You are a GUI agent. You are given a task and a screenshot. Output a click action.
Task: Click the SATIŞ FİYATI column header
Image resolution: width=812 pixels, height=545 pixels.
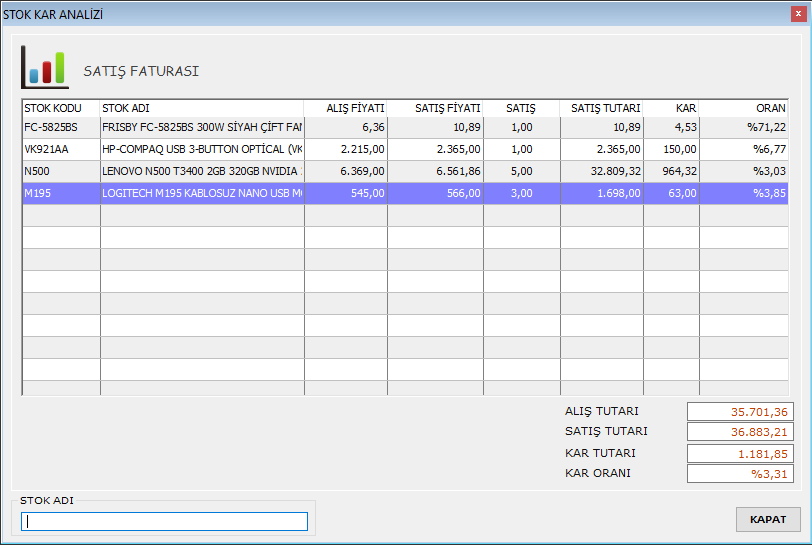(435, 108)
